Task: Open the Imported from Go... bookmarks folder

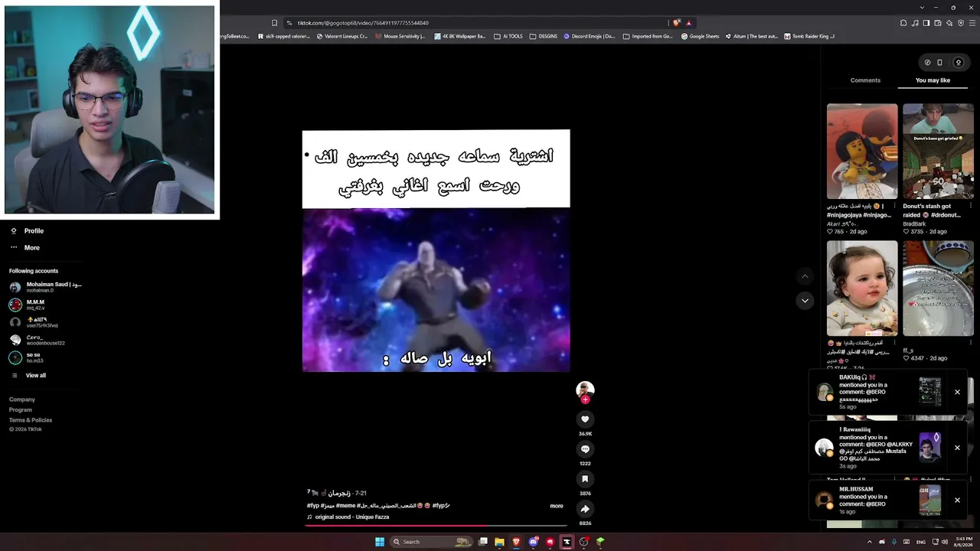Action: pyautogui.click(x=648, y=36)
